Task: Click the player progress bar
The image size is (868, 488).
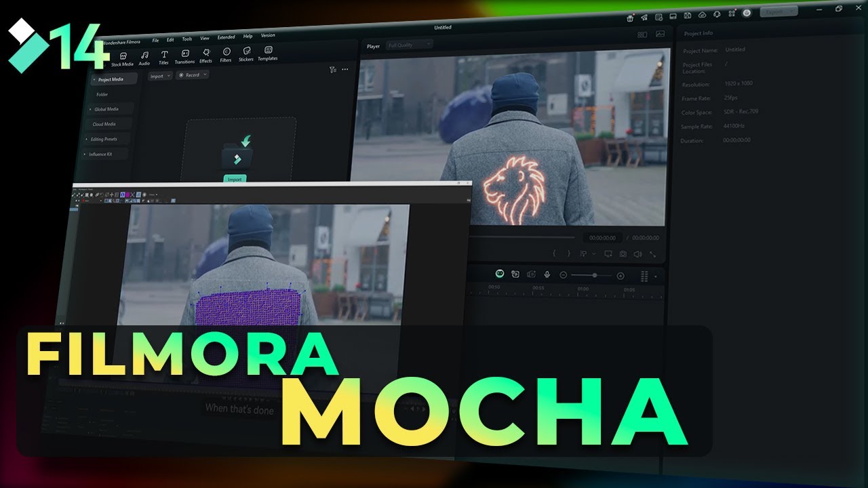Action: point(523,237)
